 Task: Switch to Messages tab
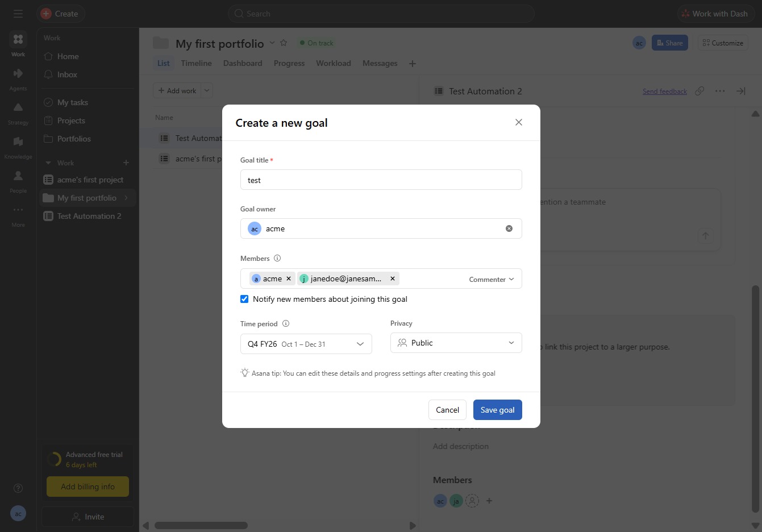[x=380, y=63]
